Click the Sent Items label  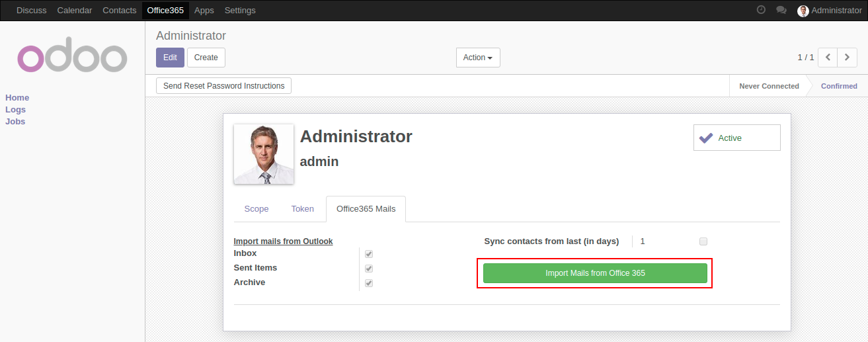tap(256, 268)
